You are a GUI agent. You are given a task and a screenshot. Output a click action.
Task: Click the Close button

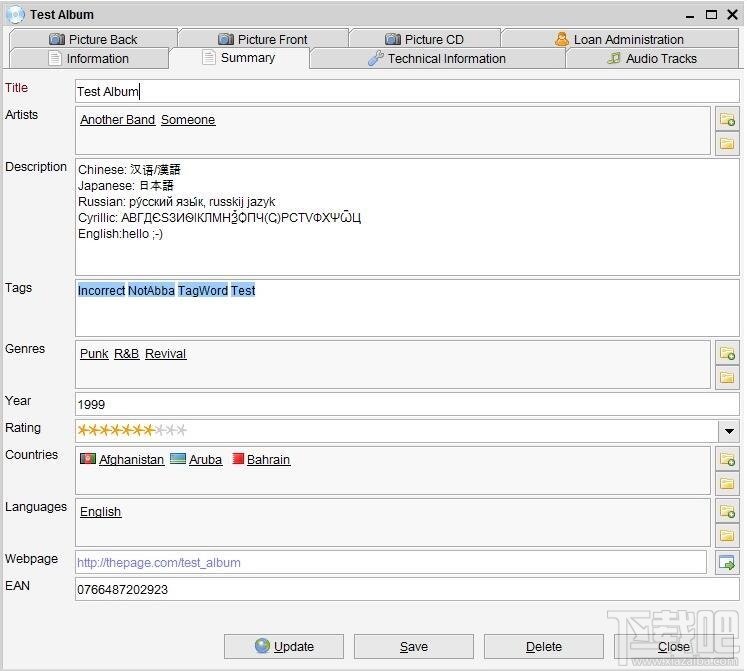674,646
